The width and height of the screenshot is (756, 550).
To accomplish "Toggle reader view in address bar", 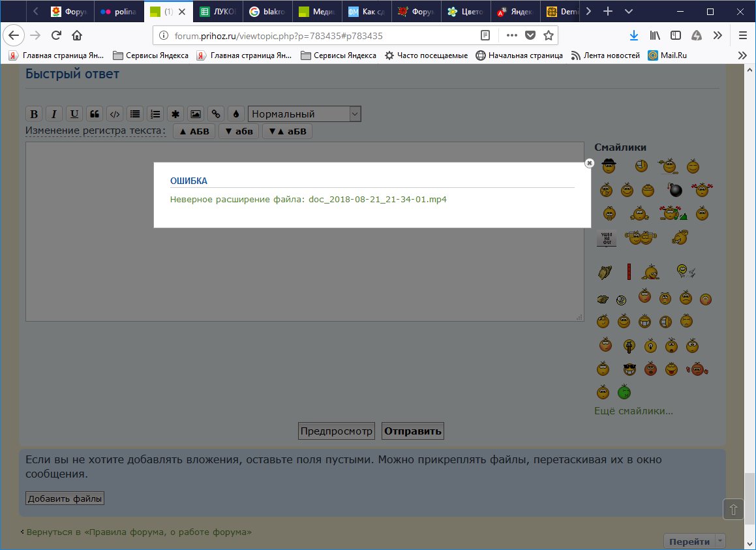I will (x=485, y=35).
